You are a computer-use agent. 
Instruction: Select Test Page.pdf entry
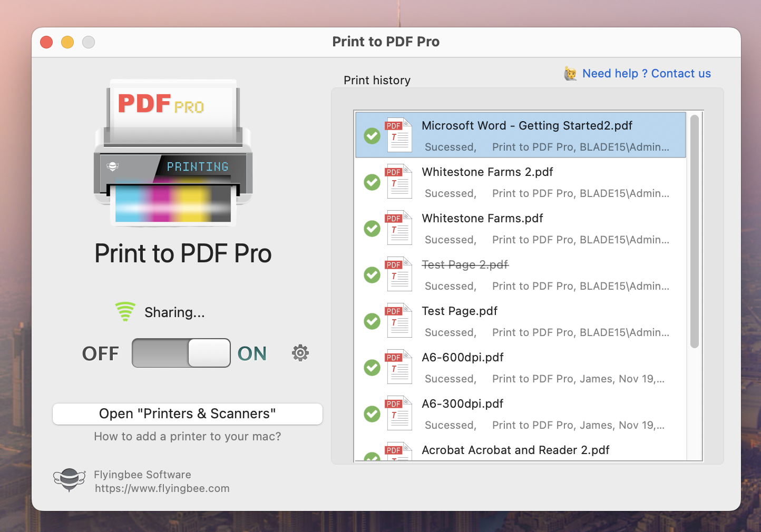521,320
